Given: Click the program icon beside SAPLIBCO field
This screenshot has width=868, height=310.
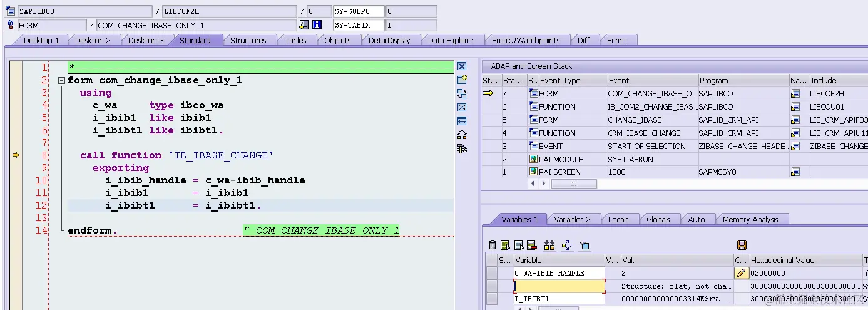Looking at the screenshot, I should tap(11, 11).
